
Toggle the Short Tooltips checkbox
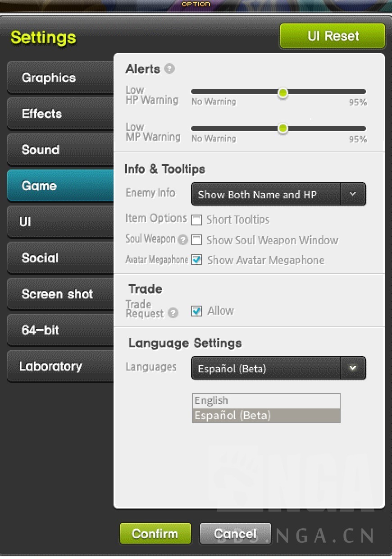click(x=196, y=220)
